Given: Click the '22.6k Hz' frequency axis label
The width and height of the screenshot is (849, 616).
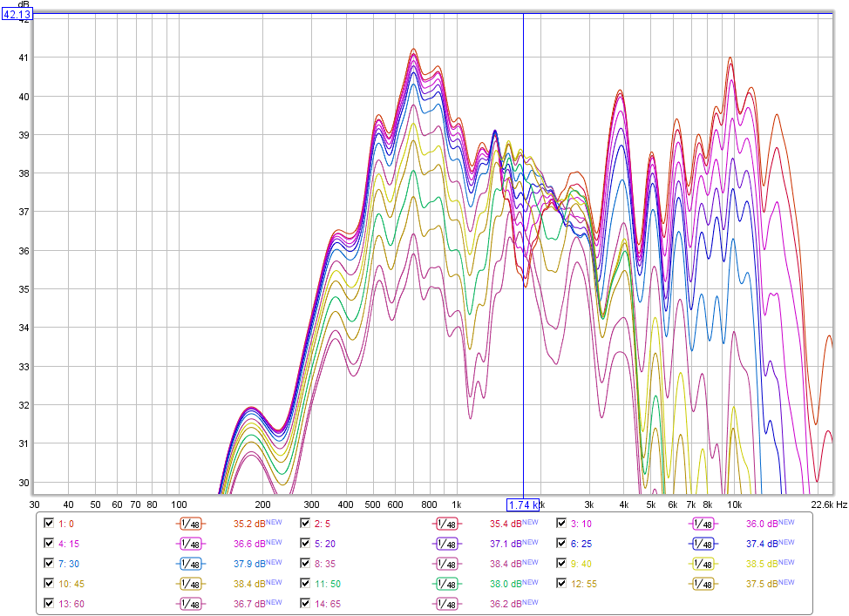Looking at the screenshot, I should (828, 504).
